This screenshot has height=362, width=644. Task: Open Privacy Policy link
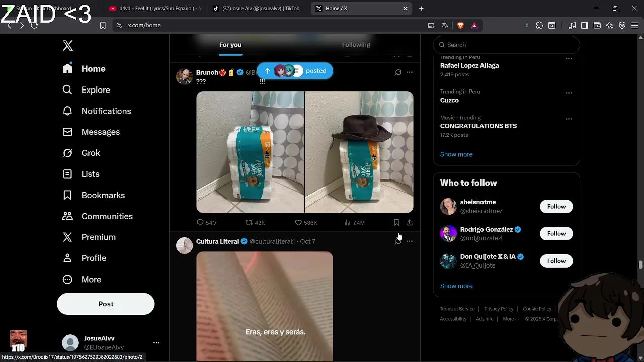coord(499,309)
